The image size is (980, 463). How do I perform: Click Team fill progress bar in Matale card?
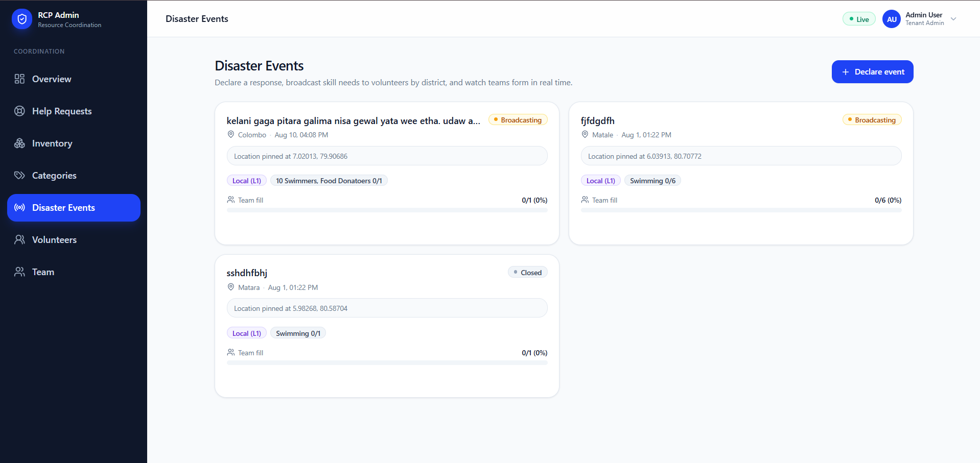[741, 210]
